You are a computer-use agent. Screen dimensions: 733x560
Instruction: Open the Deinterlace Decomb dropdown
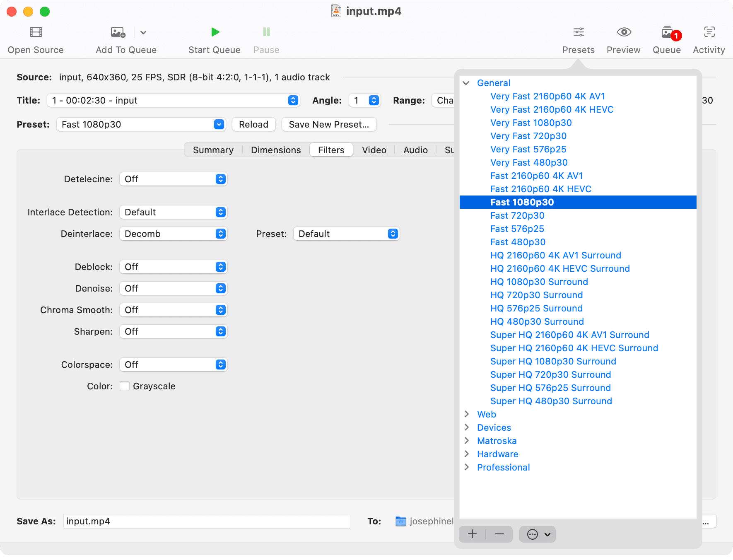click(x=173, y=234)
